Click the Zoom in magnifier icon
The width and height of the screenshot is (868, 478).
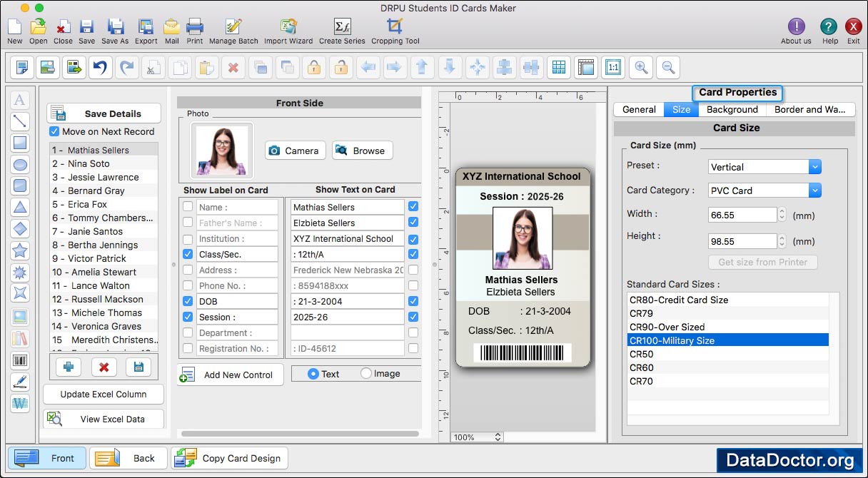point(641,68)
